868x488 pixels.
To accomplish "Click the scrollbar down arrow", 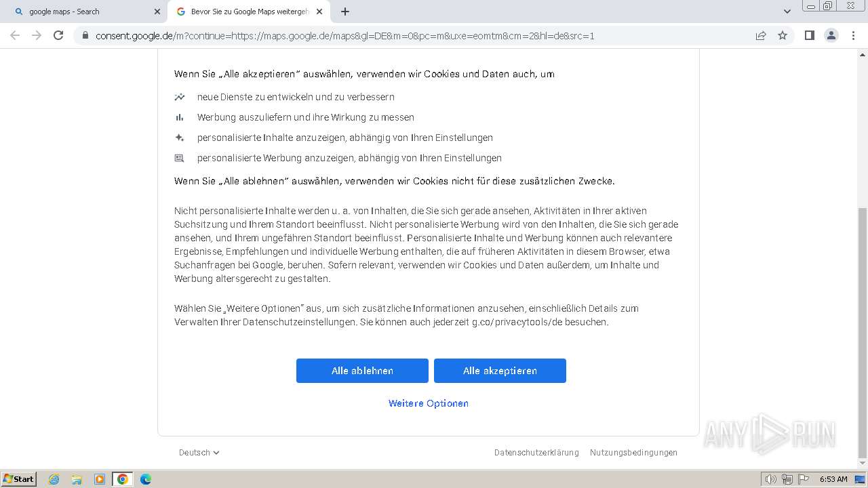I will click(863, 464).
